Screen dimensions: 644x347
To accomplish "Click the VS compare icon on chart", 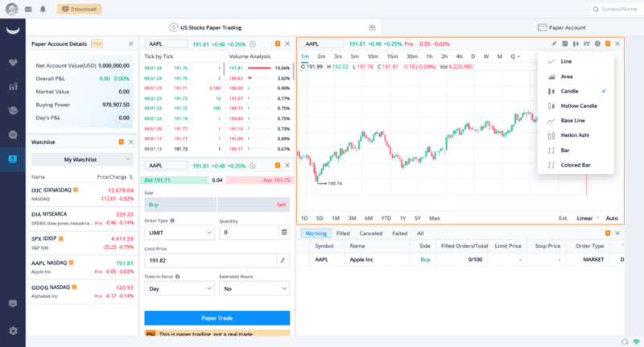I will click(587, 43).
